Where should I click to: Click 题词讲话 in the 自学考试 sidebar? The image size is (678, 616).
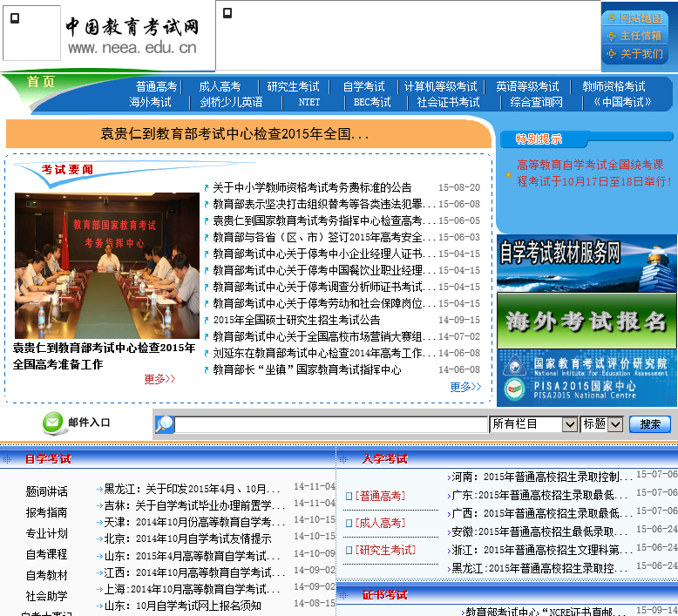click(x=47, y=492)
